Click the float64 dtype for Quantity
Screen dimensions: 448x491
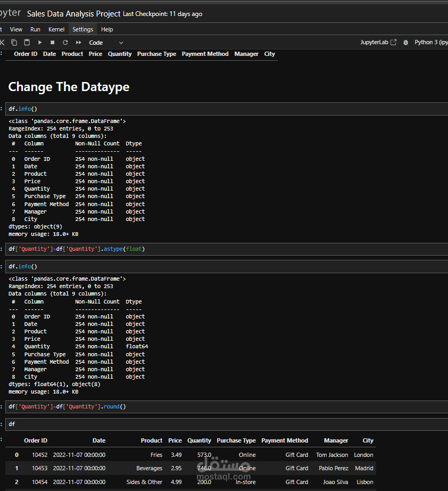click(x=137, y=346)
